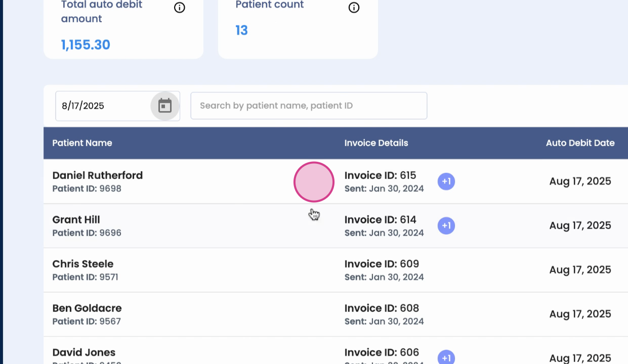Focus the patient name search box
The height and width of the screenshot is (364, 628).
point(309,106)
